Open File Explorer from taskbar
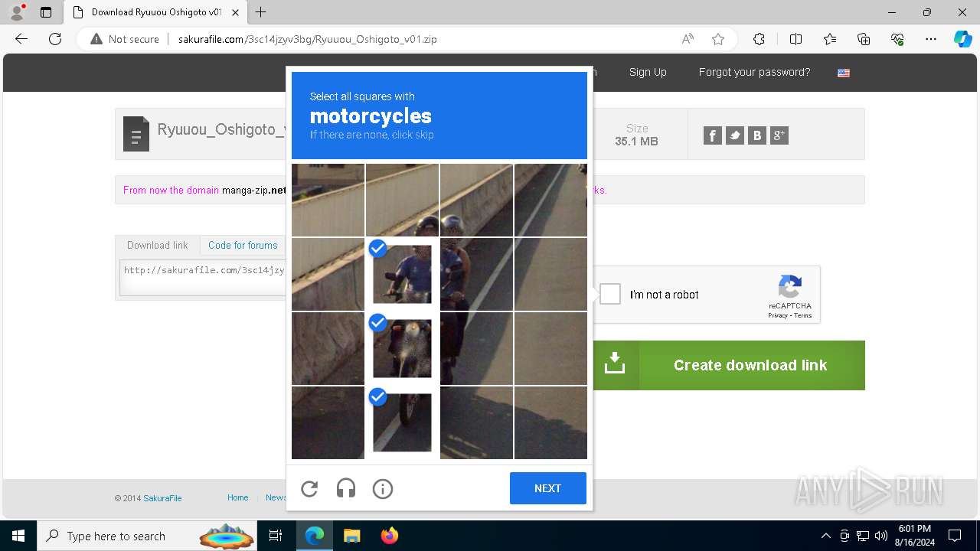The height and width of the screenshot is (551, 980). click(x=351, y=536)
